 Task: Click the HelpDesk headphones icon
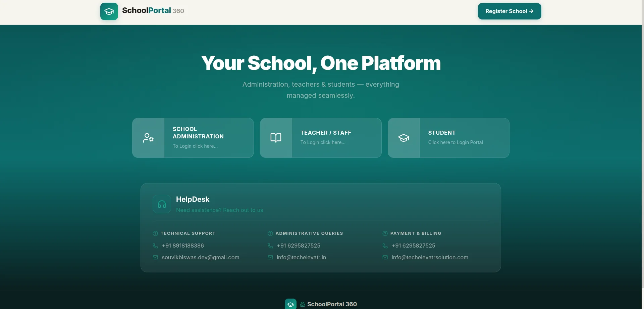tap(162, 204)
